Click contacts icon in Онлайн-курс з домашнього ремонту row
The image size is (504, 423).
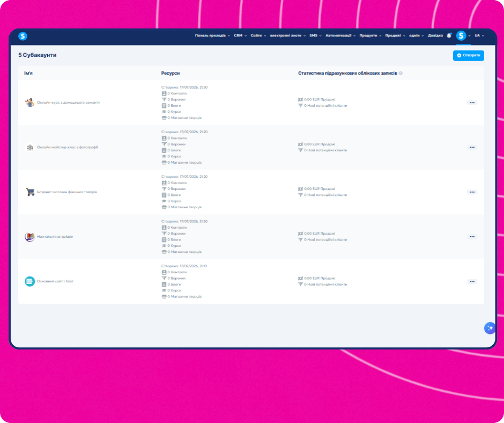click(164, 93)
